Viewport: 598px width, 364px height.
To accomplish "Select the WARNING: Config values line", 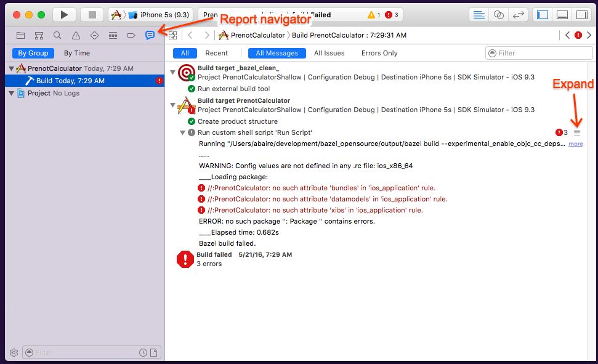I will pos(306,166).
